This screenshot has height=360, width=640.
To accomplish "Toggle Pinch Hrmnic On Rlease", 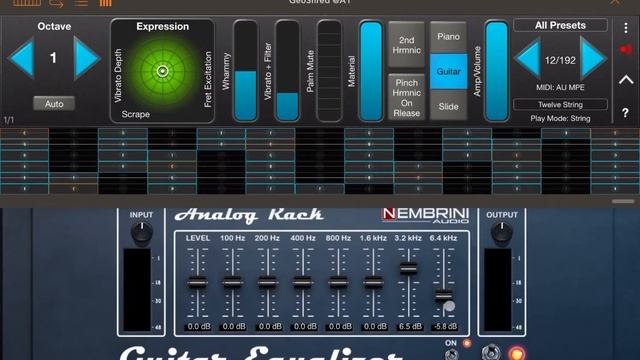I will (406, 98).
